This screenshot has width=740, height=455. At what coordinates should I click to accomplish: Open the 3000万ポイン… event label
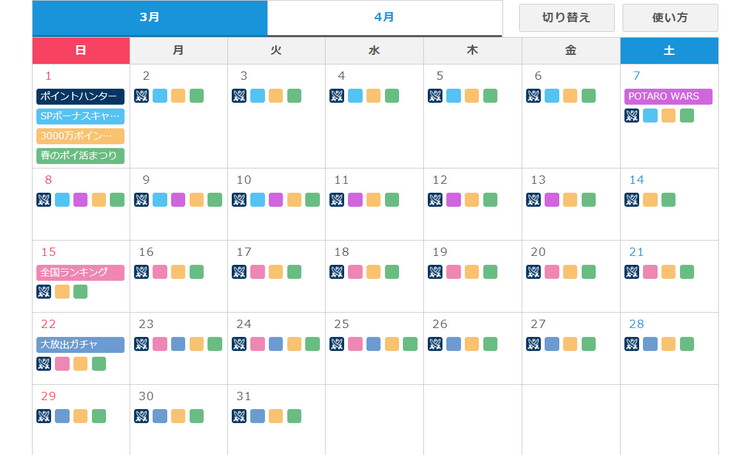pos(80,136)
